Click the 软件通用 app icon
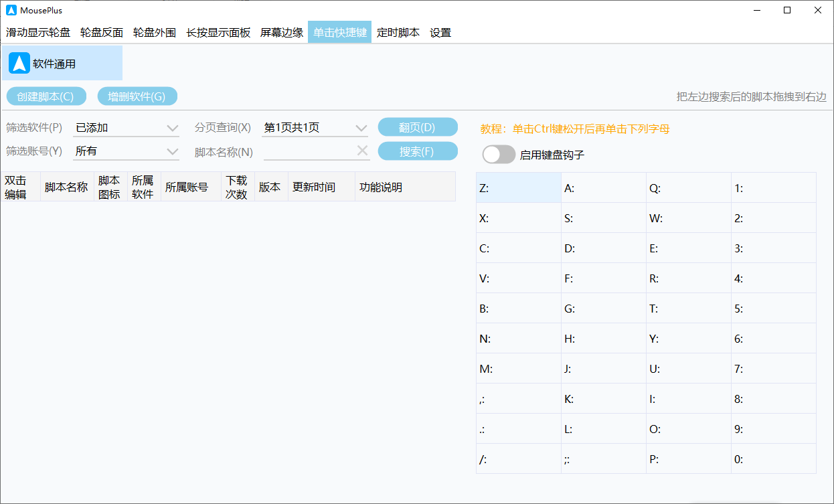Screen dimensions: 834x504 19,64
